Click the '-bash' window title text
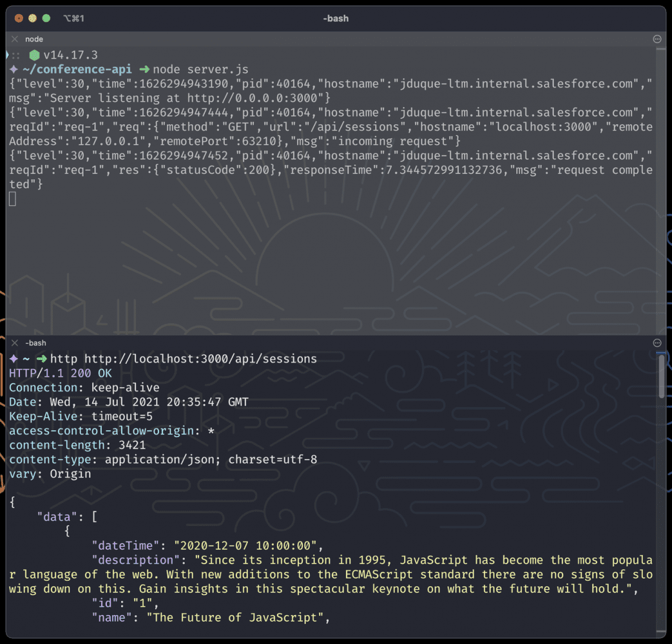 [x=336, y=19]
